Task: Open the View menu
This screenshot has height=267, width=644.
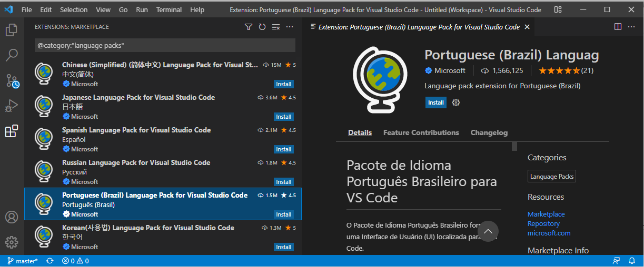Action: tap(103, 9)
